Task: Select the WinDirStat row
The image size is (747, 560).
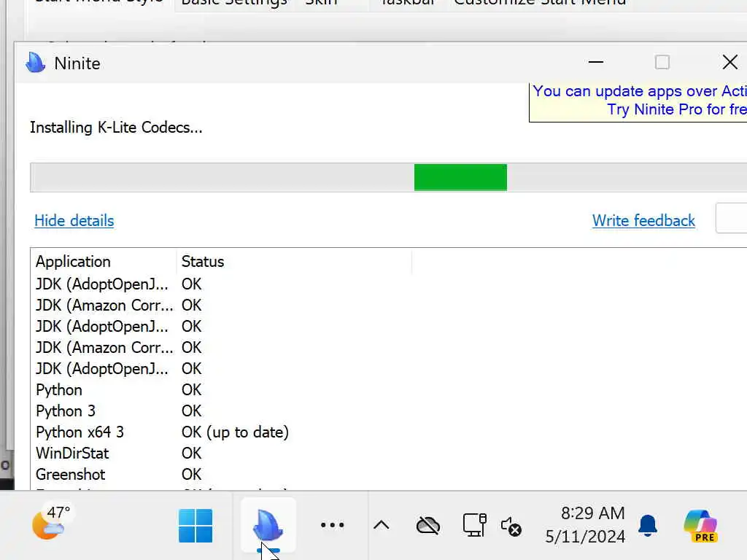Action: click(388, 454)
